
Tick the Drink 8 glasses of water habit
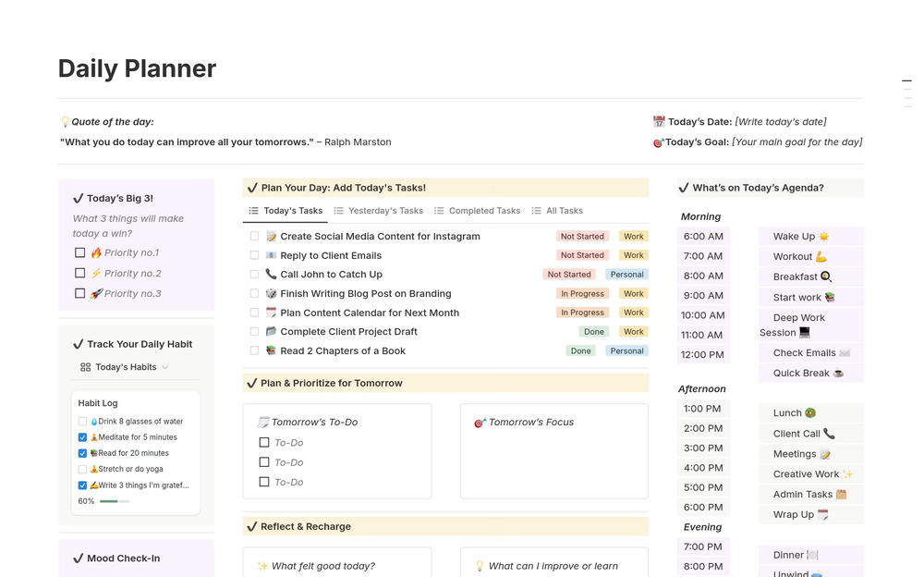pos(82,422)
